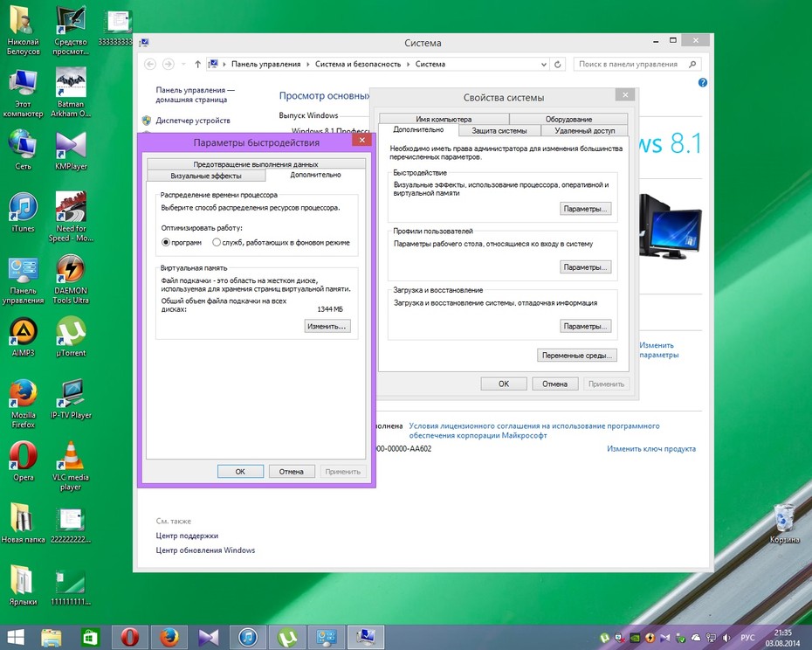
Task: Click 'Изменить...' button for virtual memory
Action: 327,326
